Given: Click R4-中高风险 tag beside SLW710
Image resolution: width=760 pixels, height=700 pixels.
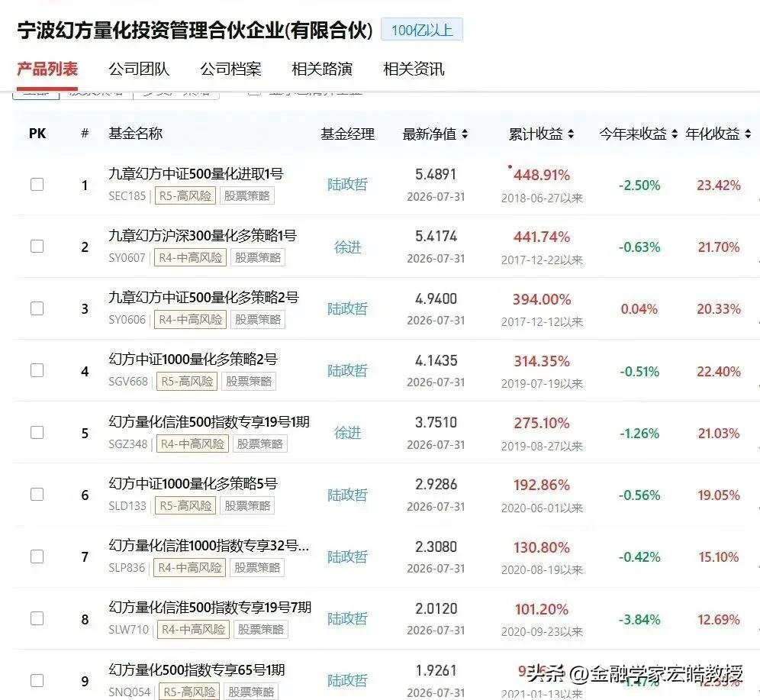Looking at the screenshot, I should [x=193, y=630].
